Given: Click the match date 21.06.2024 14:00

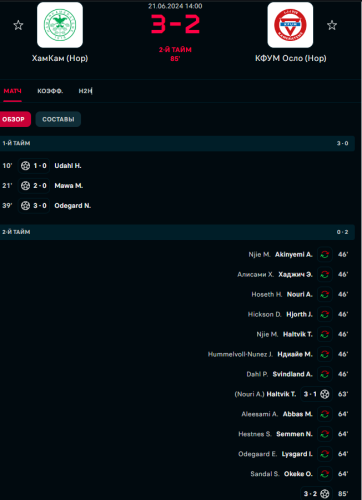Looking at the screenshot, I should point(175,6).
